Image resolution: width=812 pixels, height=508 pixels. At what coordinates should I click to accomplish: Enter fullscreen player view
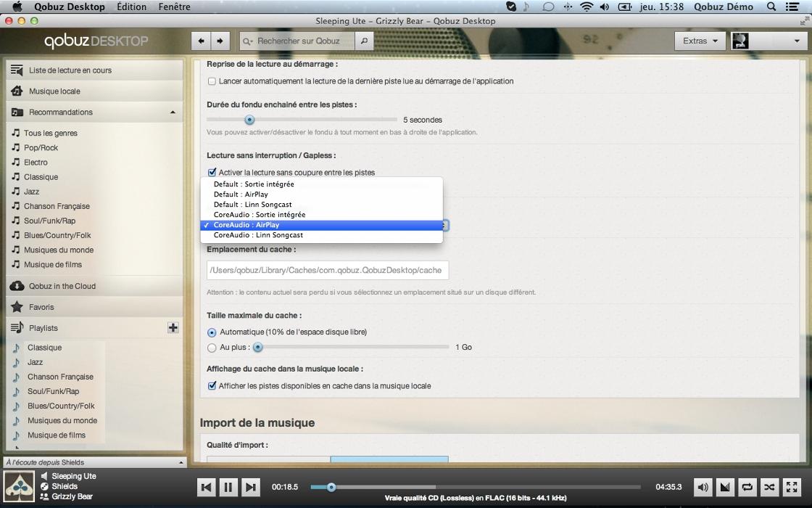[792, 487]
